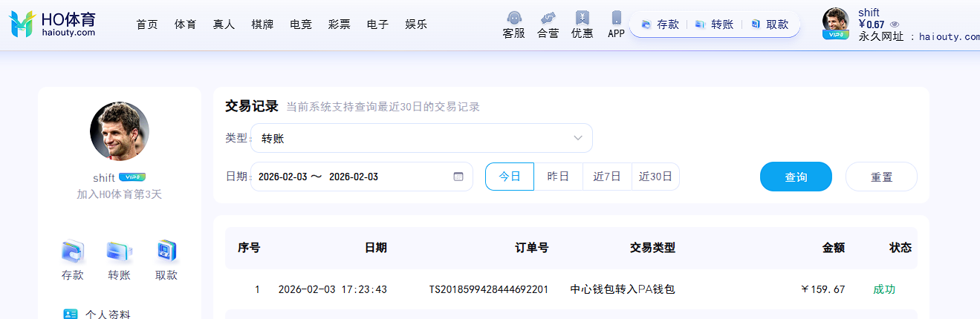This screenshot has width=980, height=319.
Task: Open the 电竞 esports navigation menu
Action: (x=301, y=24)
